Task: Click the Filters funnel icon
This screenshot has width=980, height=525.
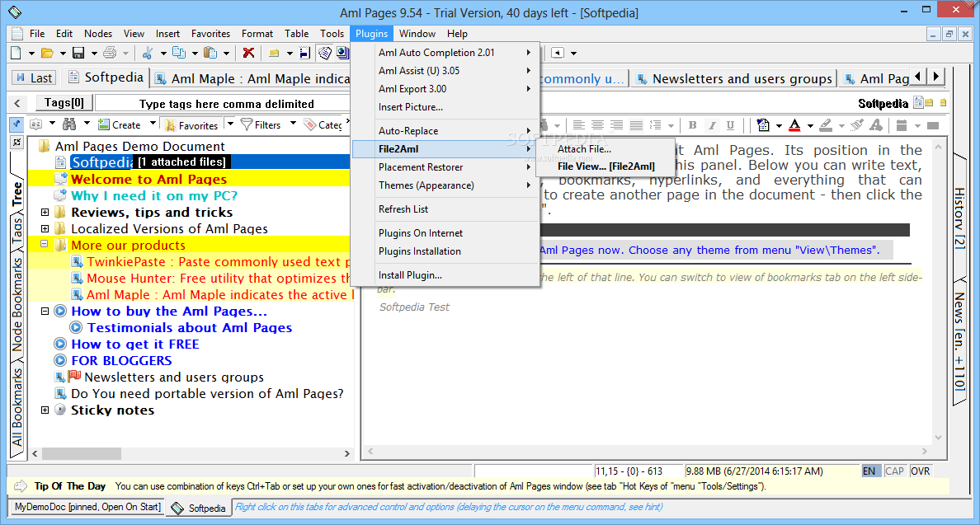Action: 247,124
